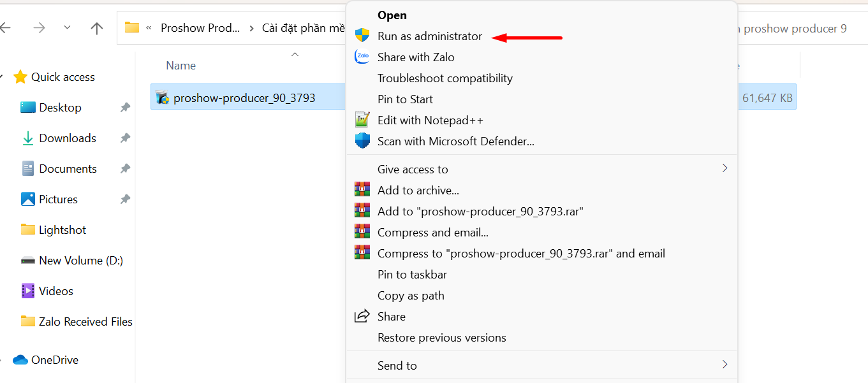Click the Notepad++ icon in context menu

362,120
